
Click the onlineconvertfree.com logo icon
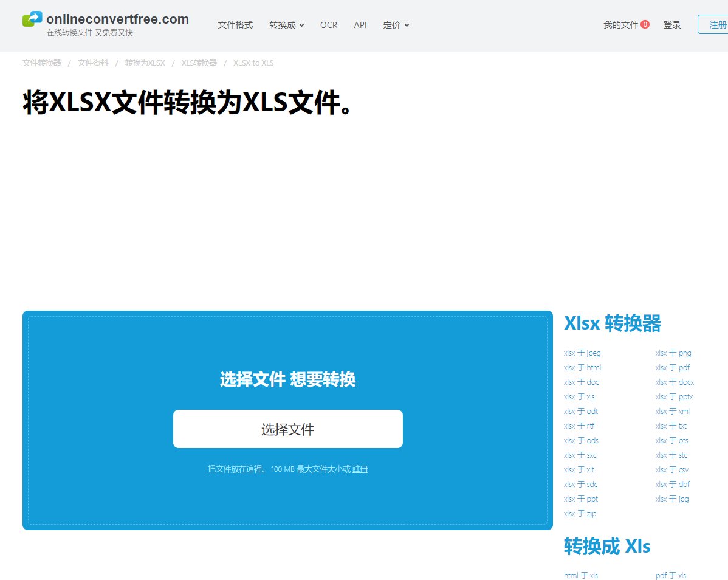[x=31, y=18]
